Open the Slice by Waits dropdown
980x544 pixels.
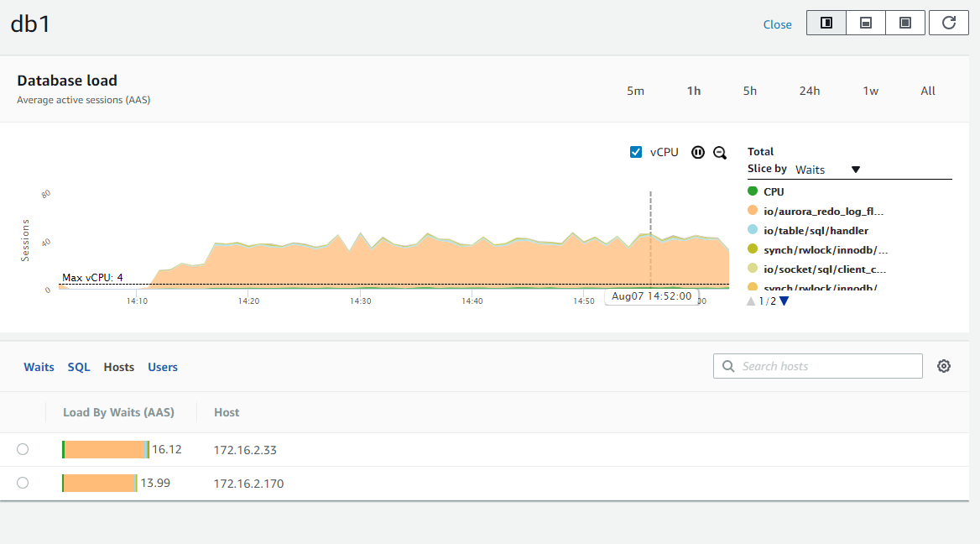click(x=827, y=170)
